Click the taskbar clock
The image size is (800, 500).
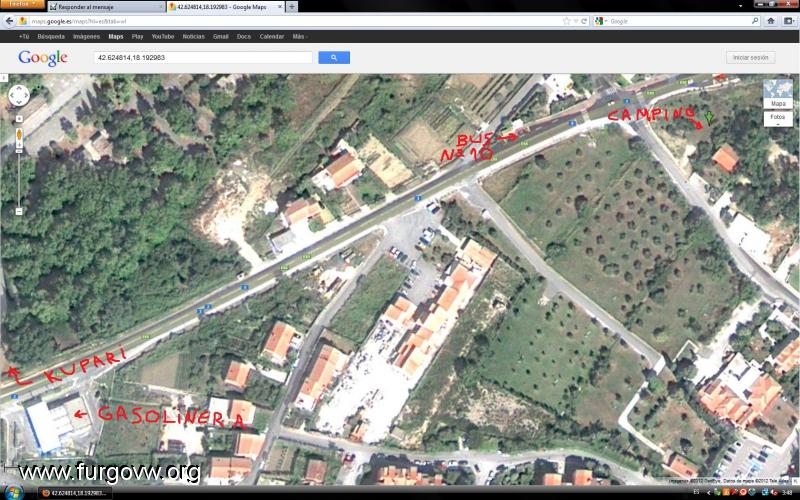pos(786,492)
